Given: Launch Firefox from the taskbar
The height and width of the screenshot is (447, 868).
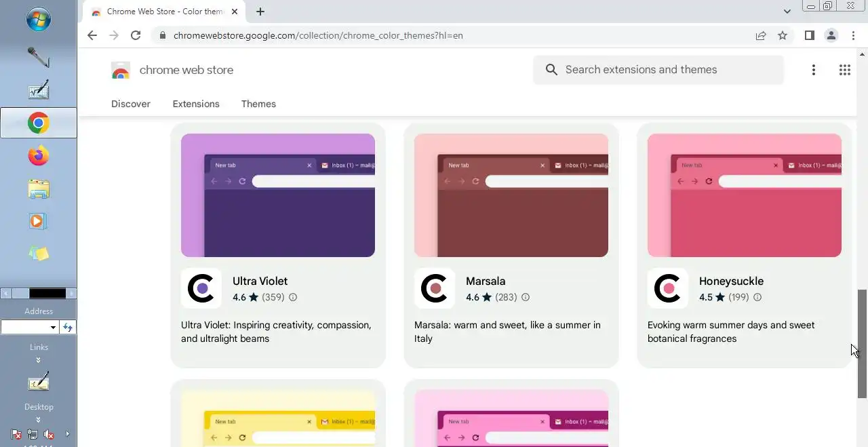Looking at the screenshot, I should click(39, 156).
